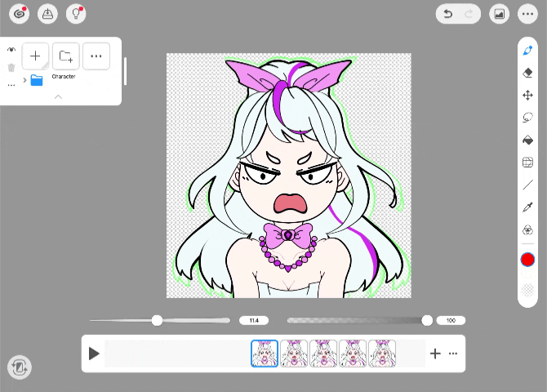Edit the brush size value 11.4

click(x=254, y=320)
